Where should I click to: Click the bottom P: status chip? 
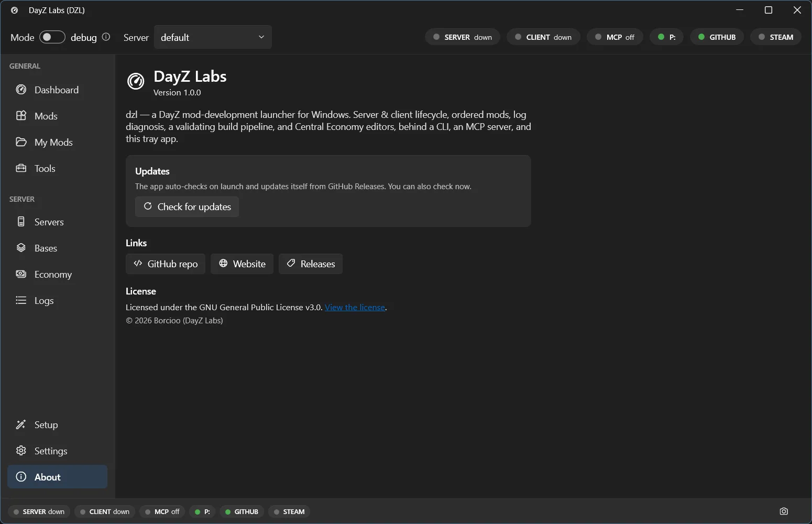[x=202, y=511]
